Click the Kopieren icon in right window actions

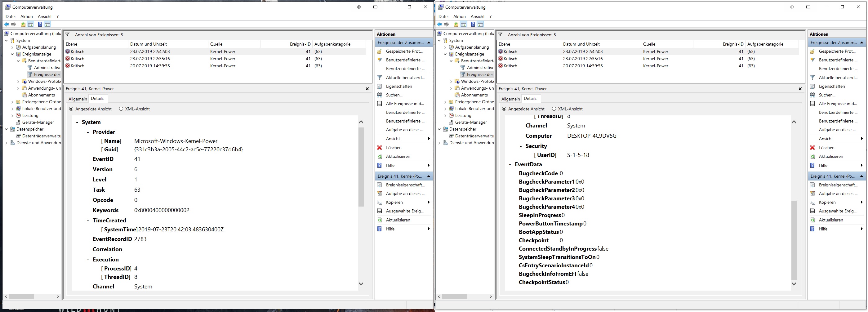(x=812, y=202)
